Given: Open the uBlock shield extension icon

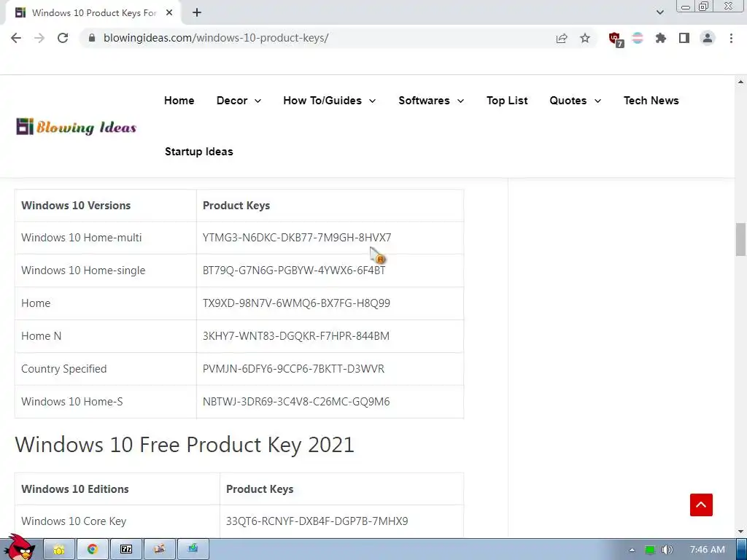Looking at the screenshot, I should coord(616,39).
